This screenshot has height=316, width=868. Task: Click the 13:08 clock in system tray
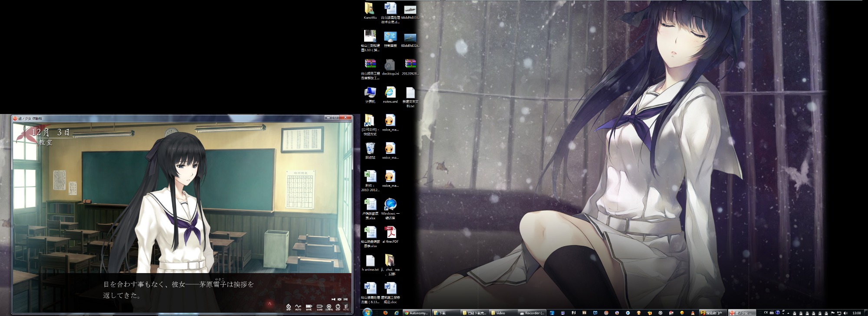tap(857, 313)
